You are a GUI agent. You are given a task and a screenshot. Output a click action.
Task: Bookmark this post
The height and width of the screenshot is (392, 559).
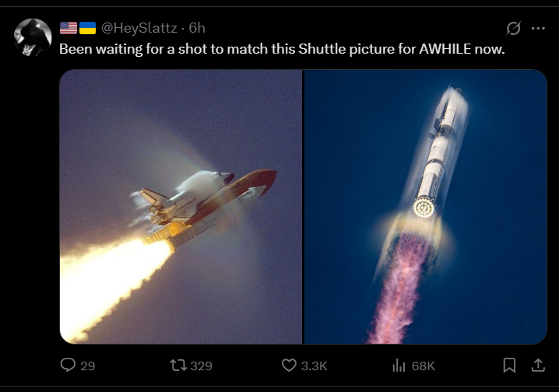(x=509, y=366)
